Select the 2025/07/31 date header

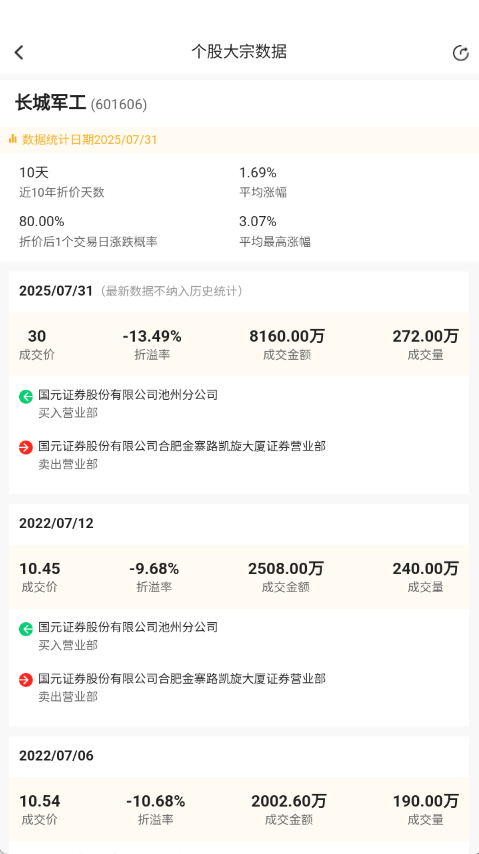tap(56, 291)
